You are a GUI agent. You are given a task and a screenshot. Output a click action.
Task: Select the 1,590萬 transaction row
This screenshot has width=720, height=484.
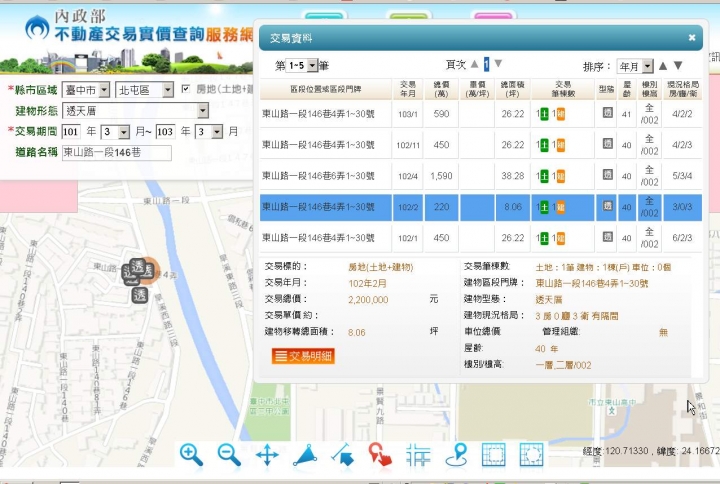pos(440,176)
